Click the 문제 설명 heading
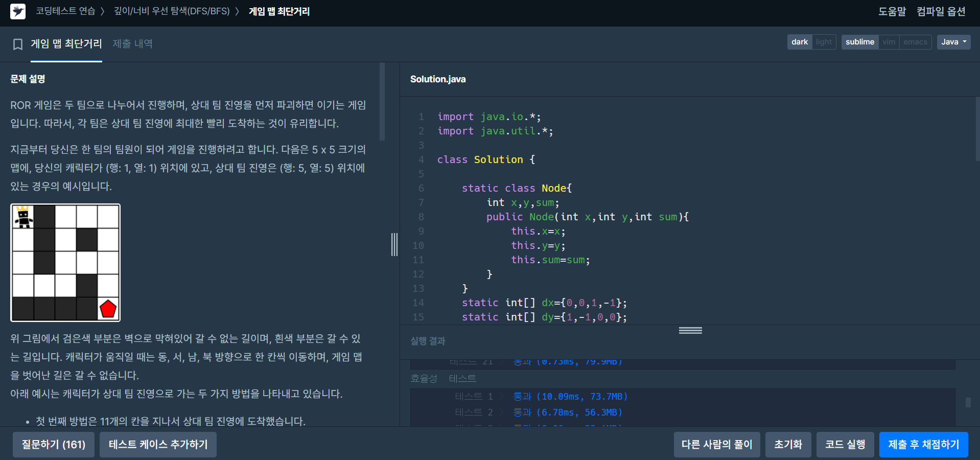 (x=28, y=79)
